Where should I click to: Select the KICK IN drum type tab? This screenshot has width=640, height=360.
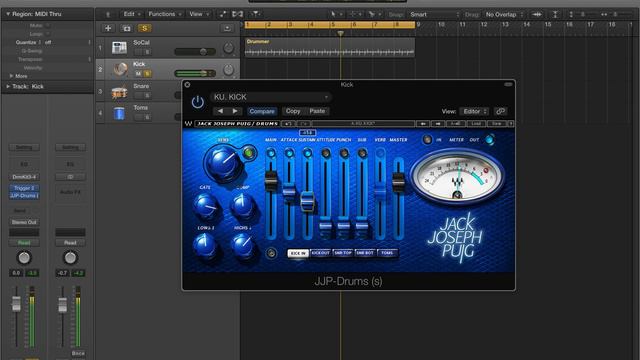(x=298, y=253)
